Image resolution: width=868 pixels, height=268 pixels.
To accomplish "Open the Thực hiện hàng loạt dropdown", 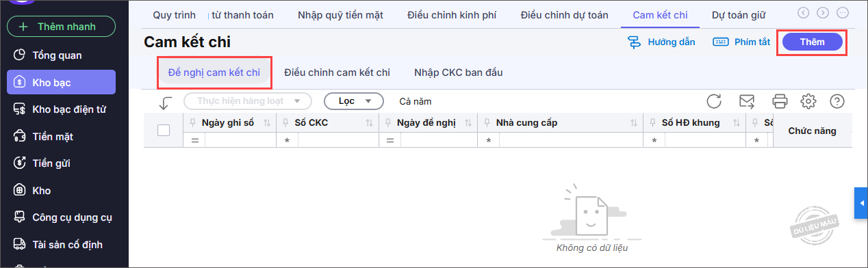I will (x=248, y=101).
